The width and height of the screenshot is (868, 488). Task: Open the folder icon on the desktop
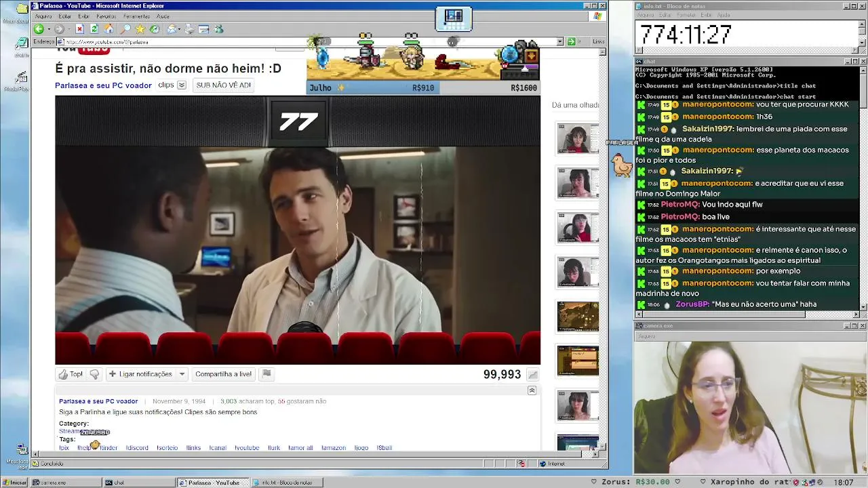click(21, 9)
